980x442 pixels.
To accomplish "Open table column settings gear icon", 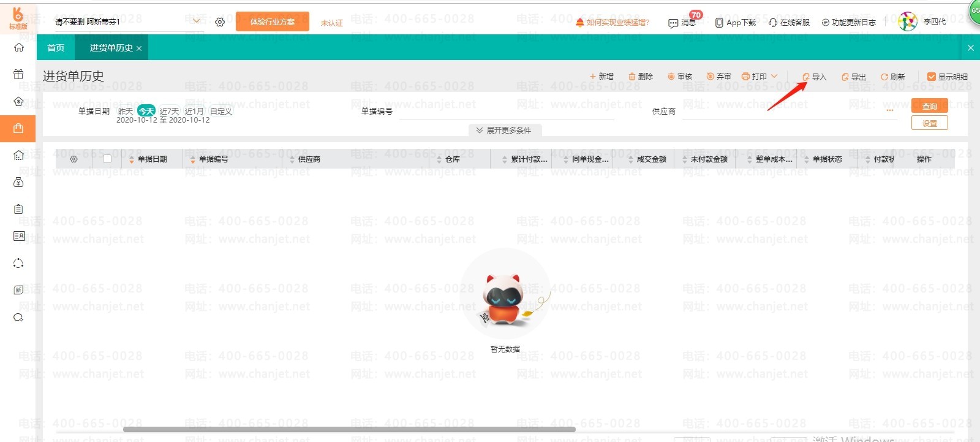I will pos(73,159).
